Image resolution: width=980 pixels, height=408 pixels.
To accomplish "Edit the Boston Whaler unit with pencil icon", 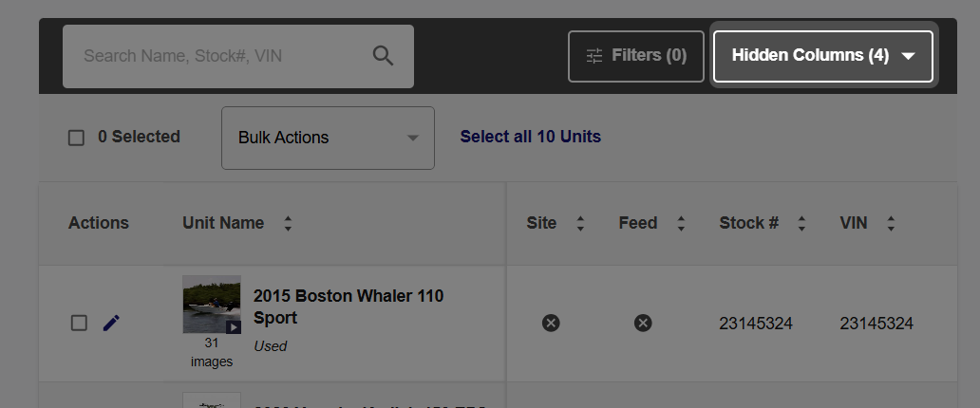I will pos(110,323).
